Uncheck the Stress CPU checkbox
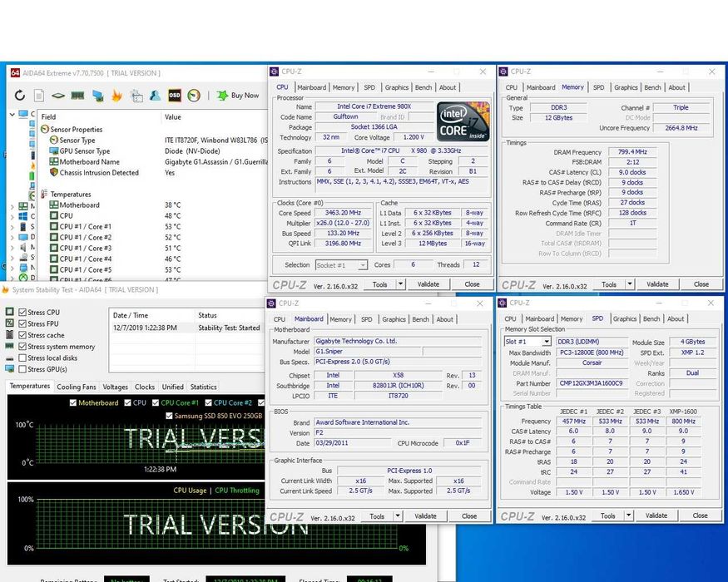The height and width of the screenshot is (582, 728). tap(22, 313)
